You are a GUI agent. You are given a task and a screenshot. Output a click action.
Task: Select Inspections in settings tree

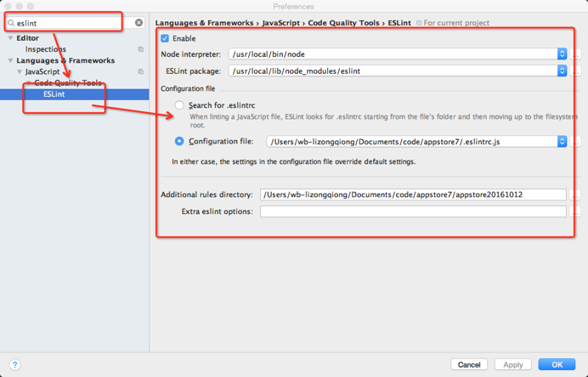click(45, 49)
